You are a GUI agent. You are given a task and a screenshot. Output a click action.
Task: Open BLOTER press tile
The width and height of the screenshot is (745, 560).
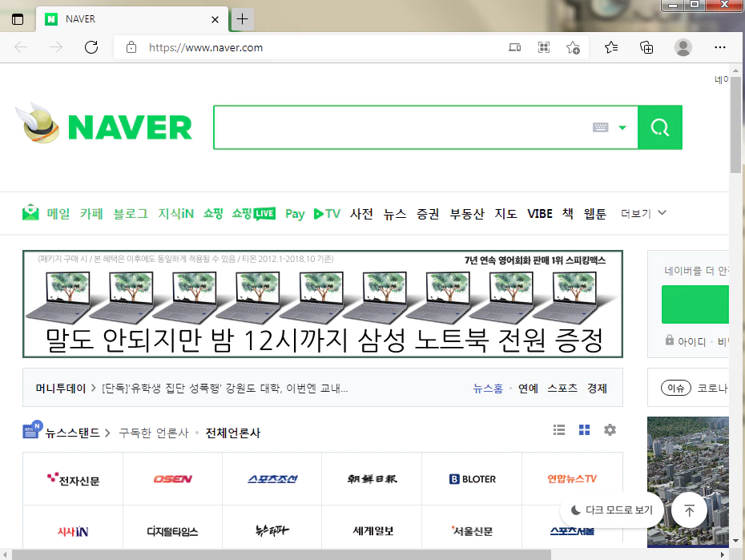[x=472, y=479]
